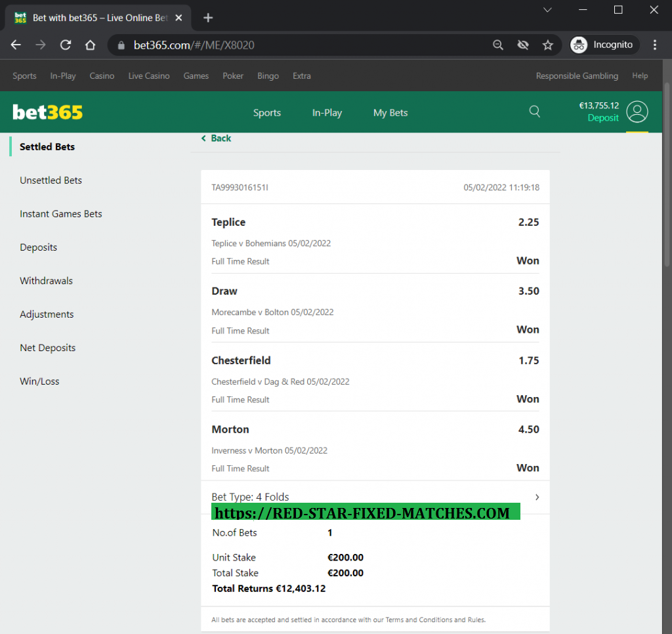
Task: Open Responsible Gambling link
Action: point(577,76)
